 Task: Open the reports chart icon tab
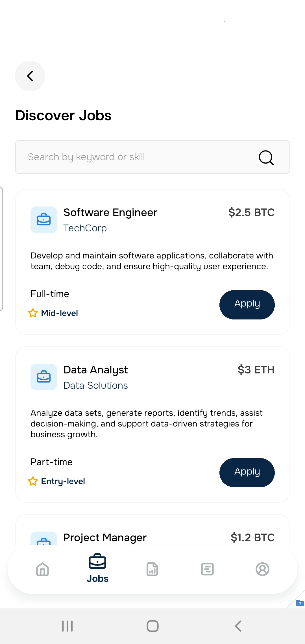tap(152, 569)
